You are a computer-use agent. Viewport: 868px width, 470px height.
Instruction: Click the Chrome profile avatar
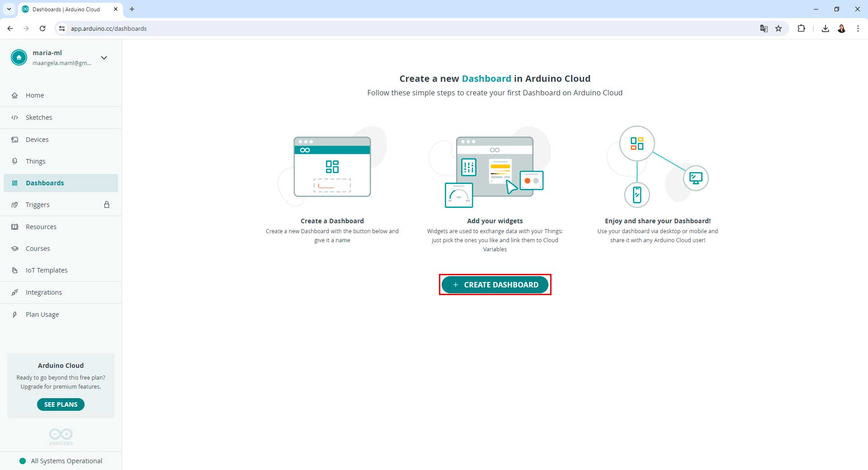[842, 28]
